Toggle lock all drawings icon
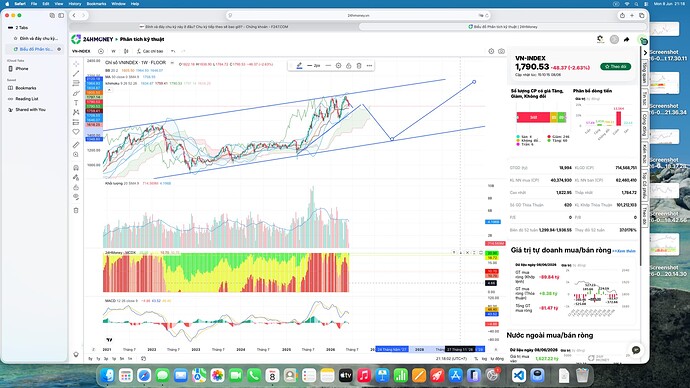Screen dimensions: 690x388 coord(76,187)
